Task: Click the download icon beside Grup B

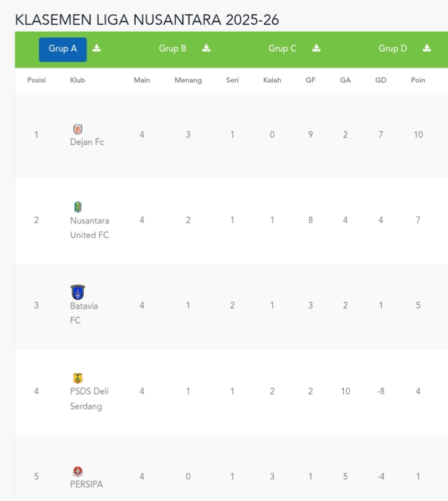Action: (x=206, y=48)
